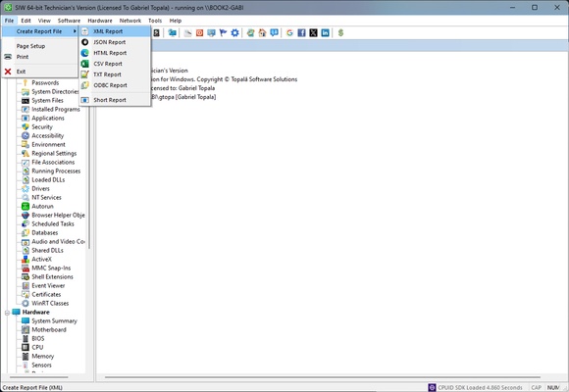Click the XML Report icon in submenu

point(85,31)
